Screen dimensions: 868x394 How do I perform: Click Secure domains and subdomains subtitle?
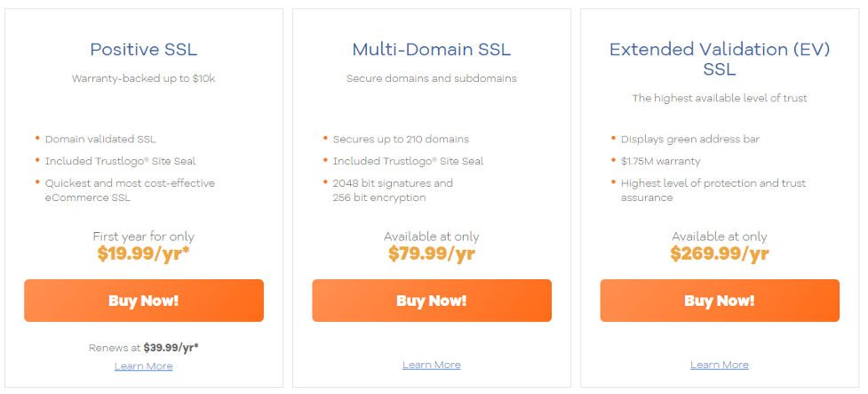tap(431, 78)
